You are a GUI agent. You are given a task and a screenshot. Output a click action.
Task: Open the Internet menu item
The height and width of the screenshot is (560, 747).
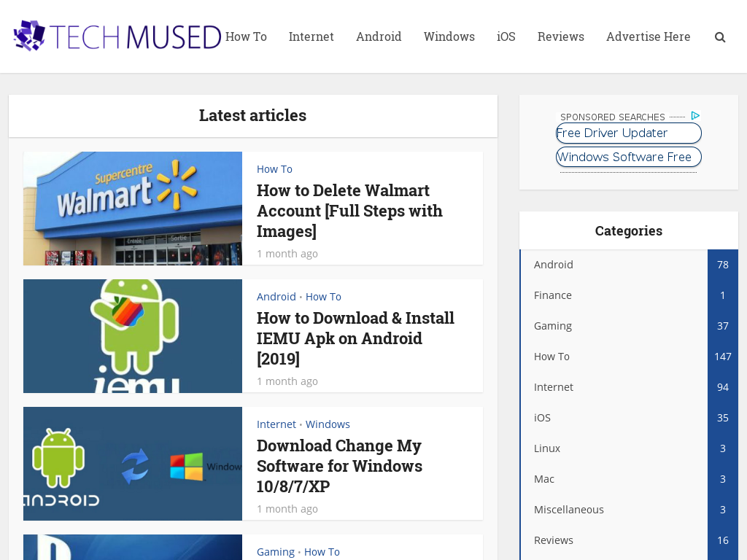pyautogui.click(x=311, y=36)
